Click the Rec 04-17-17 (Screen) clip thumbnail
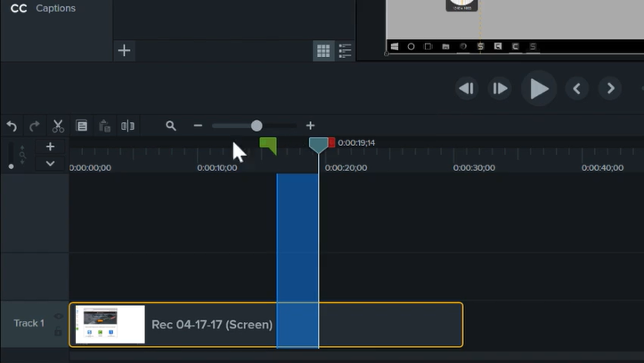644x363 pixels. [110, 325]
